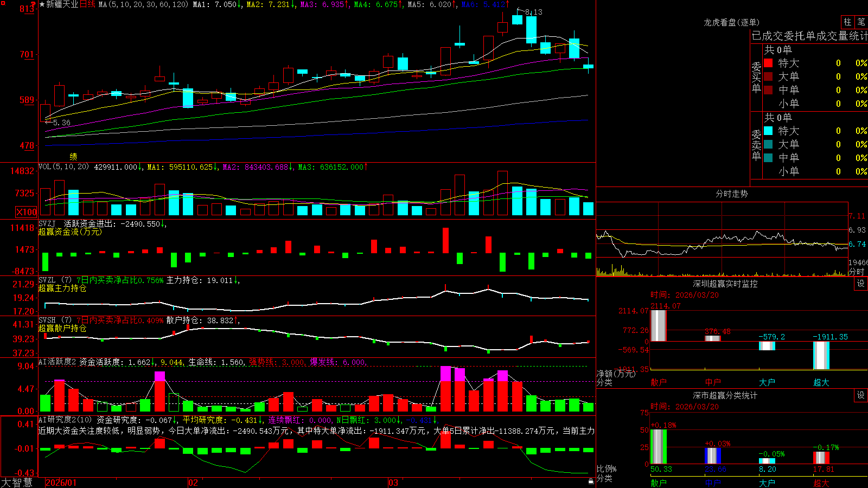Viewport: 868px width, 488px height.
Task: Click the VOL(5,10,20) indicator label
Action: (x=63, y=167)
